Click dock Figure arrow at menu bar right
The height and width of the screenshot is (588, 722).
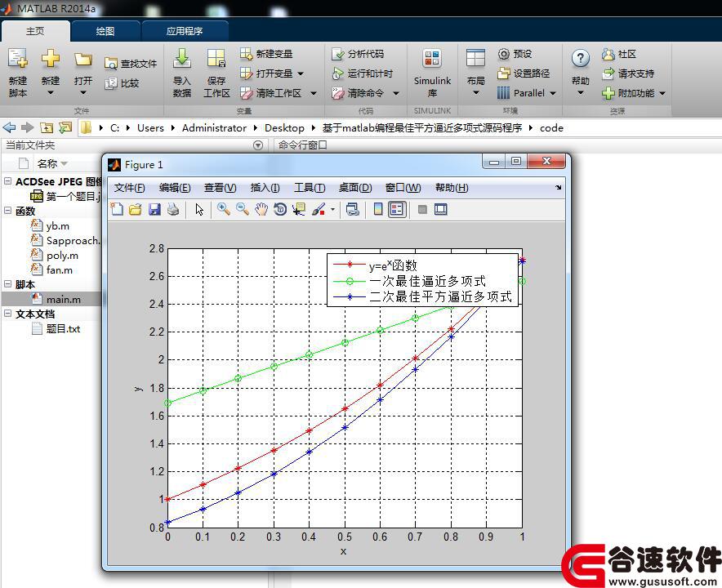(x=559, y=187)
